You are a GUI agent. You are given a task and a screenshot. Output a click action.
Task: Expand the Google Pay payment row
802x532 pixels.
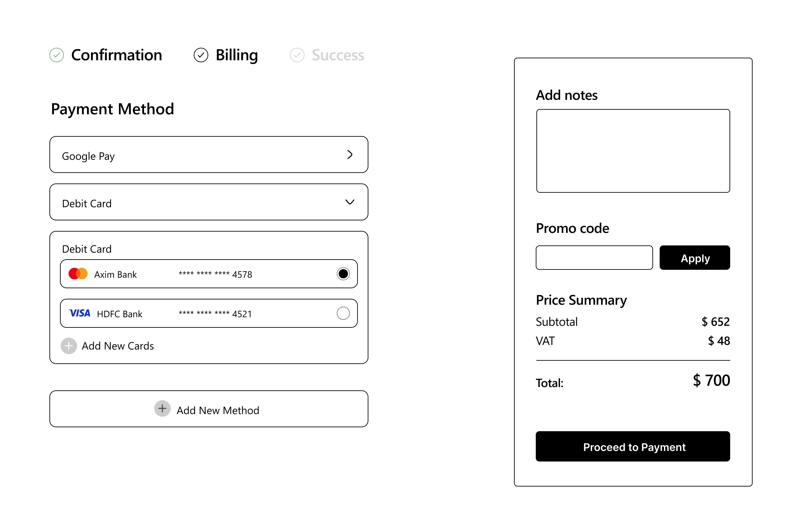click(209, 154)
